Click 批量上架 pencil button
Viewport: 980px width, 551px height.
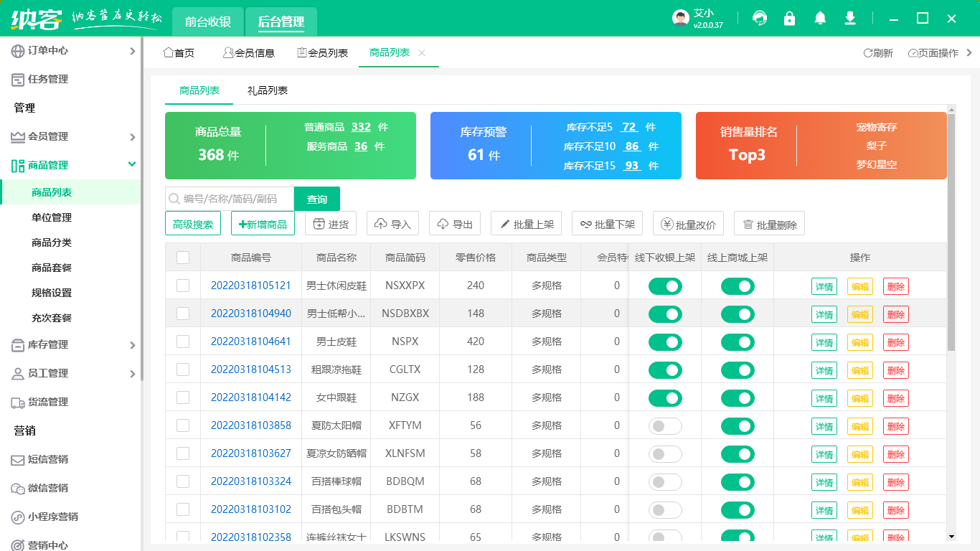coord(526,224)
